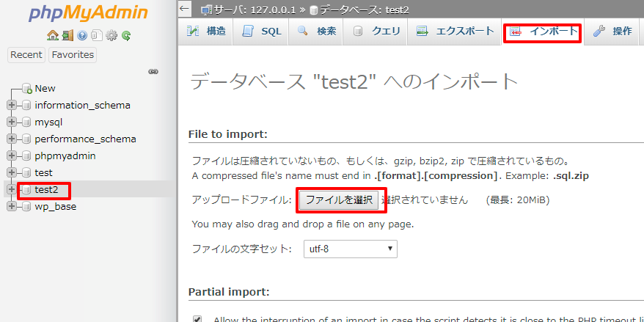
Task: Reload navigation panel with green refresh icon
Action: [x=126, y=35]
